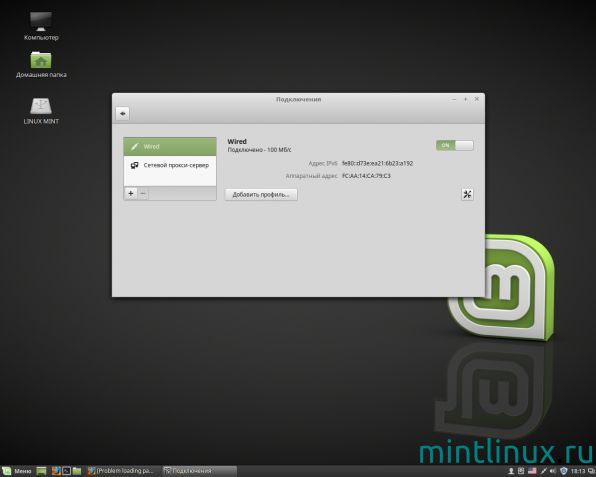Open wired connection options tools icon
This screenshot has height=477, width=596.
(467, 195)
